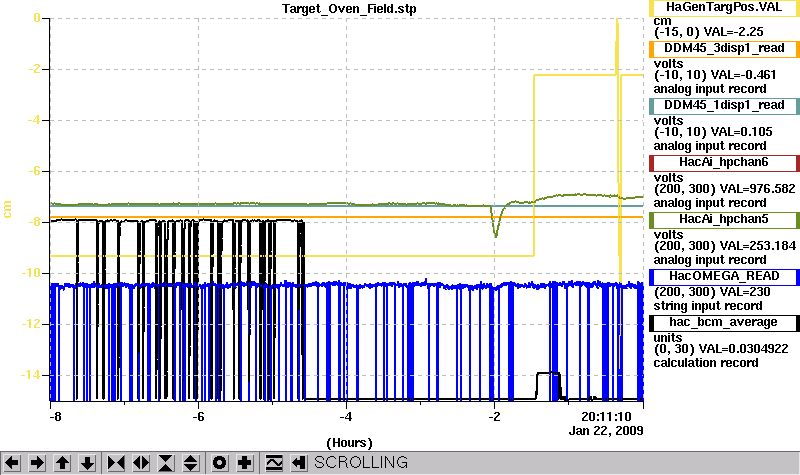Click the -8 hours x-axis tick label
The height and width of the screenshot is (475, 800).
(56, 417)
